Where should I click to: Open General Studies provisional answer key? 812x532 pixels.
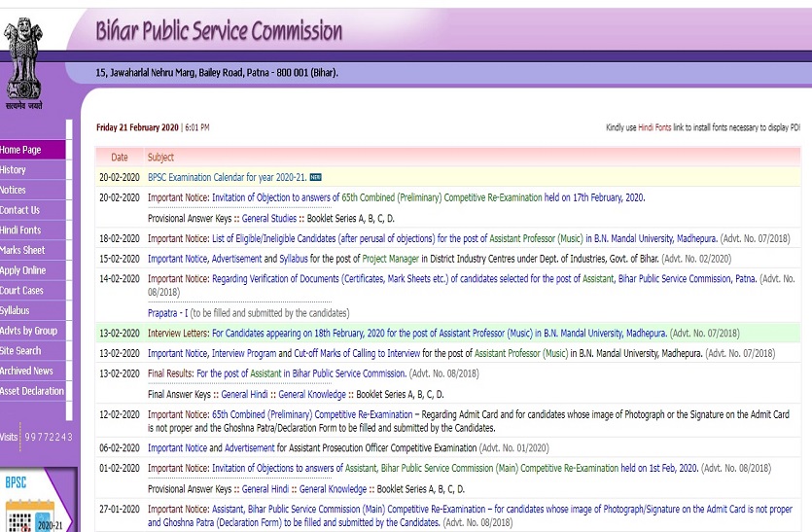[269, 219]
